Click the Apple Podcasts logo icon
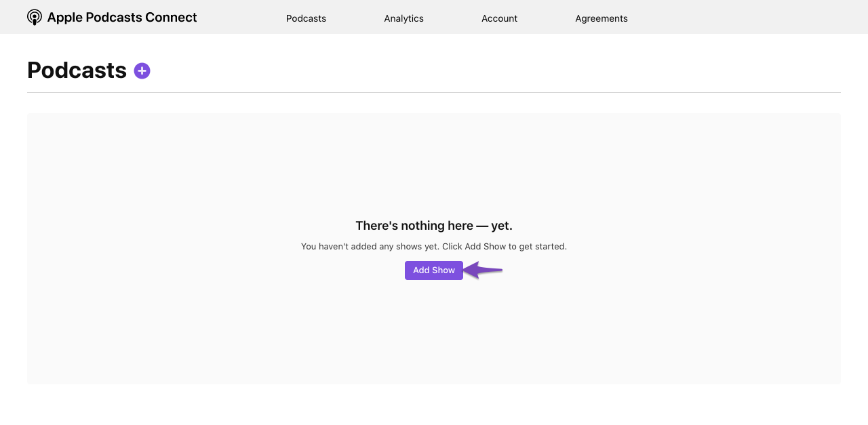 pos(35,18)
